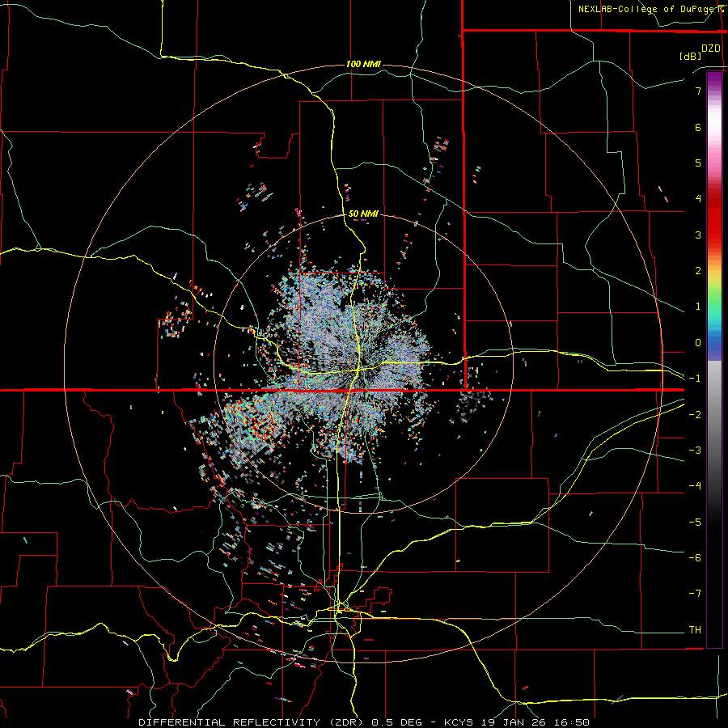Click the -1 dB tick on color scale

pos(695,379)
